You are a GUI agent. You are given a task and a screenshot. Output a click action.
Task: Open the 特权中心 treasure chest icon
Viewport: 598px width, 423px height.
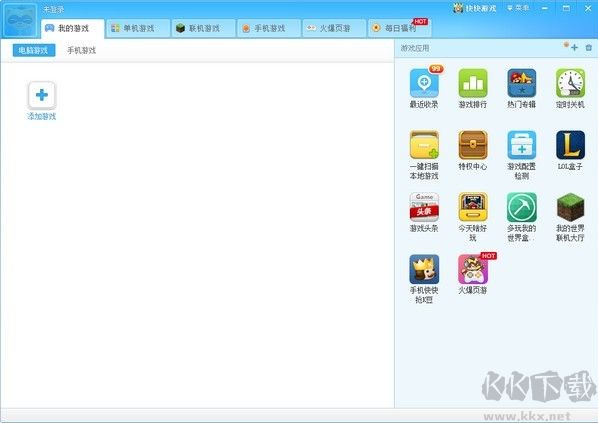point(473,145)
